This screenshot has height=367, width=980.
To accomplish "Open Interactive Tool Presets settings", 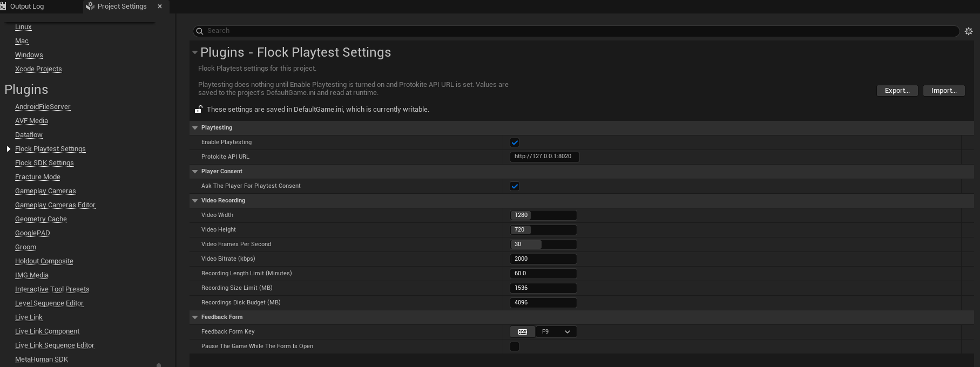I will click(x=52, y=289).
